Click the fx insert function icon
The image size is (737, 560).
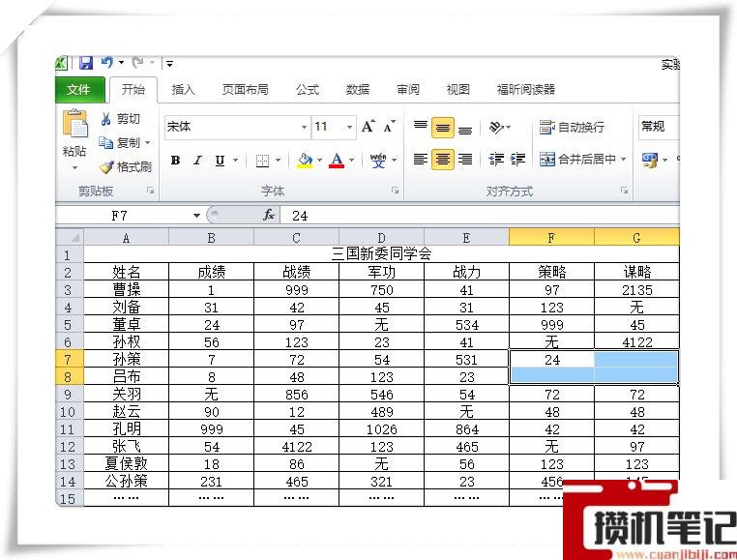269,216
